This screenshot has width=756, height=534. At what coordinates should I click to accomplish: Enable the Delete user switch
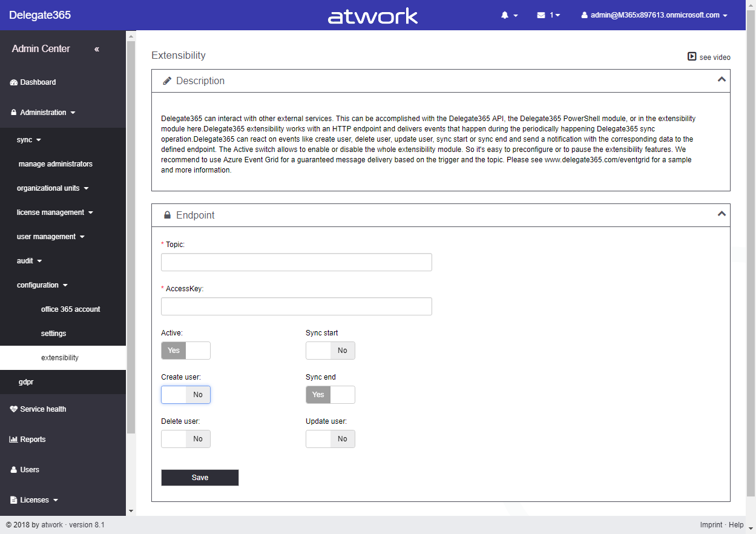[186, 439]
